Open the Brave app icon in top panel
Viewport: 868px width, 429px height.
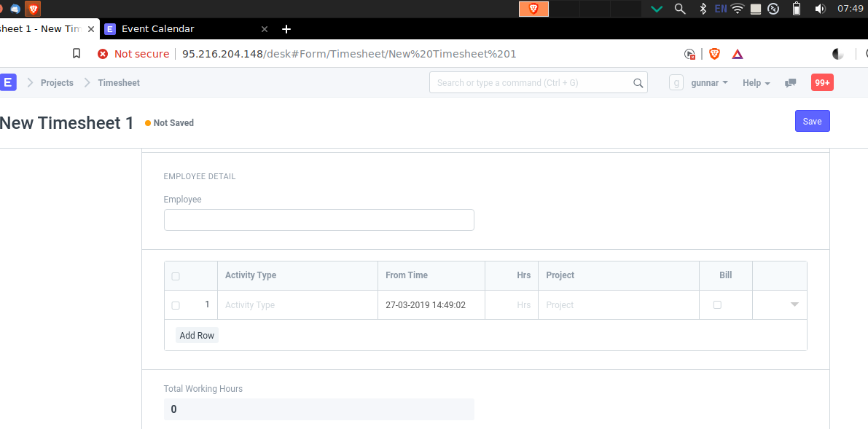coord(33,8)
